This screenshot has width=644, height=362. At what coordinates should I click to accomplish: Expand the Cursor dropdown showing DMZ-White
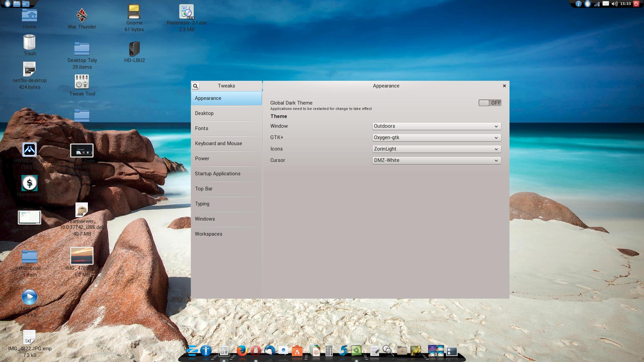pos(436,160)
